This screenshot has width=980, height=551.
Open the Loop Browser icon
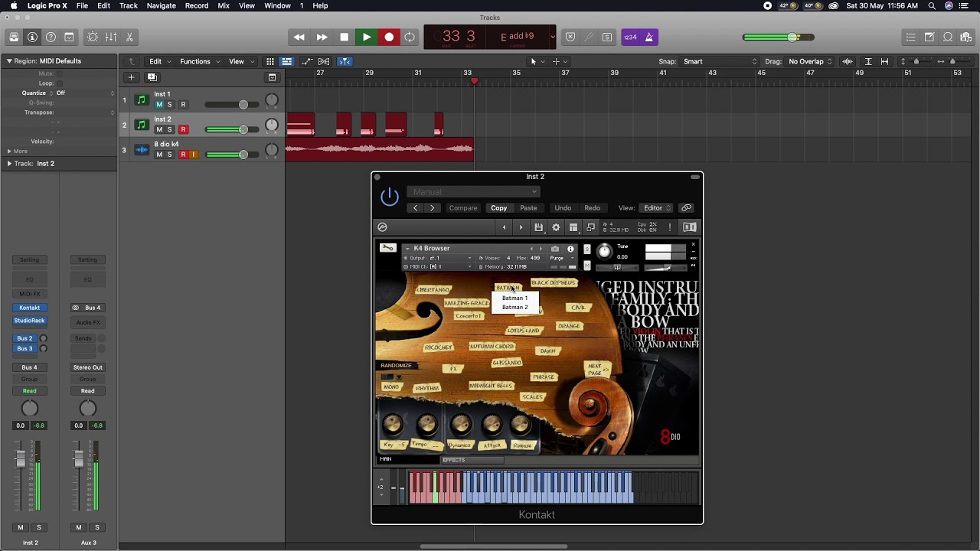[948, 37]
